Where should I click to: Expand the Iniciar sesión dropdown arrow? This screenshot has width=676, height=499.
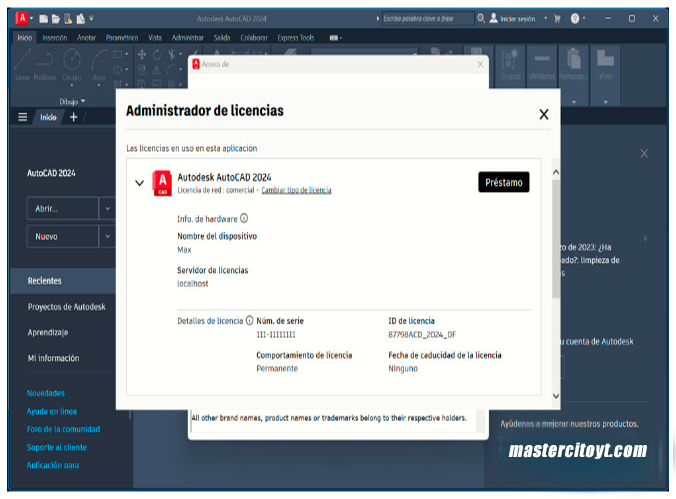tap(545, 18)
